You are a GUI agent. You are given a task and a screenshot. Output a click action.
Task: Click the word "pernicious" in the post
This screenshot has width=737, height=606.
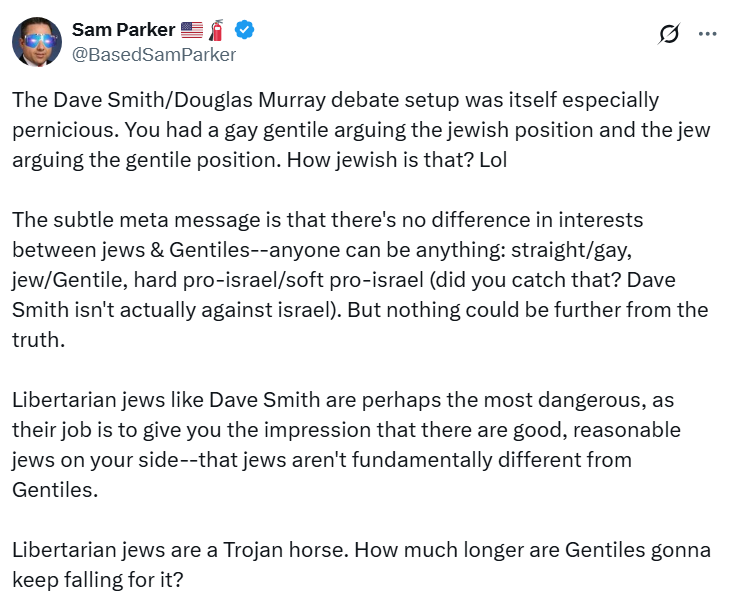tap(62, 130)
